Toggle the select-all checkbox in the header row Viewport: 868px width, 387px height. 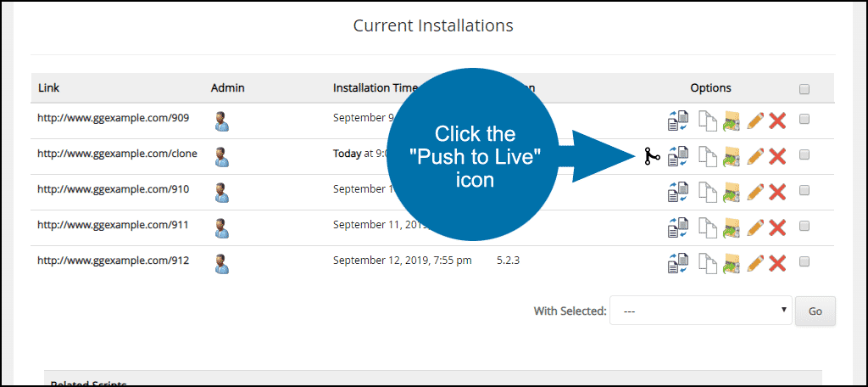pyautogui.click(x=804, y=88)
